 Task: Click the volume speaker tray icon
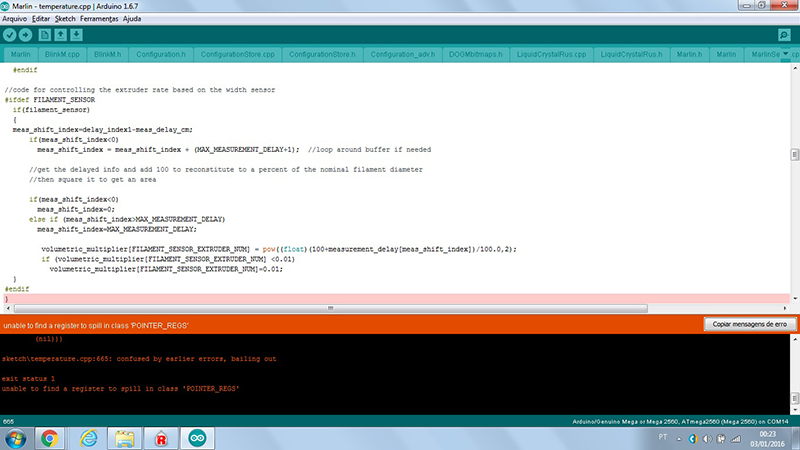[x=707, y=439]
